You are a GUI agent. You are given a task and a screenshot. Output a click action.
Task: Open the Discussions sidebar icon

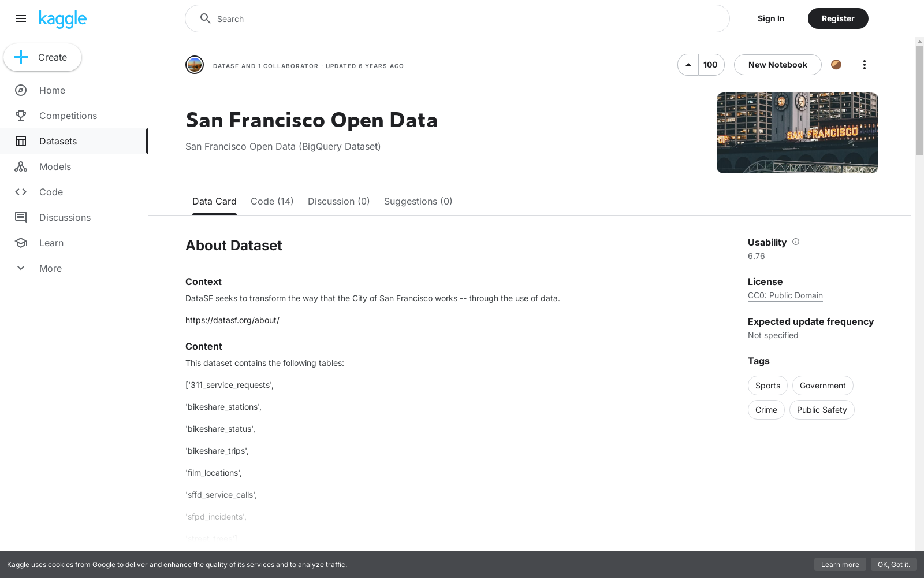click(x=21, y=217)
